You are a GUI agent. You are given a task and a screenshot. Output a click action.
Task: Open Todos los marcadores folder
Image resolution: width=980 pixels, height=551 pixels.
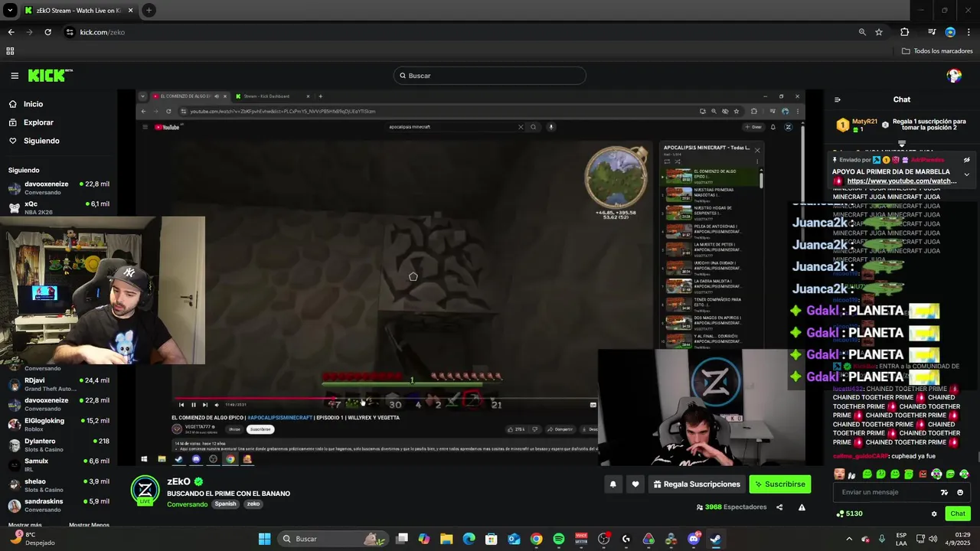coord(937,51)
